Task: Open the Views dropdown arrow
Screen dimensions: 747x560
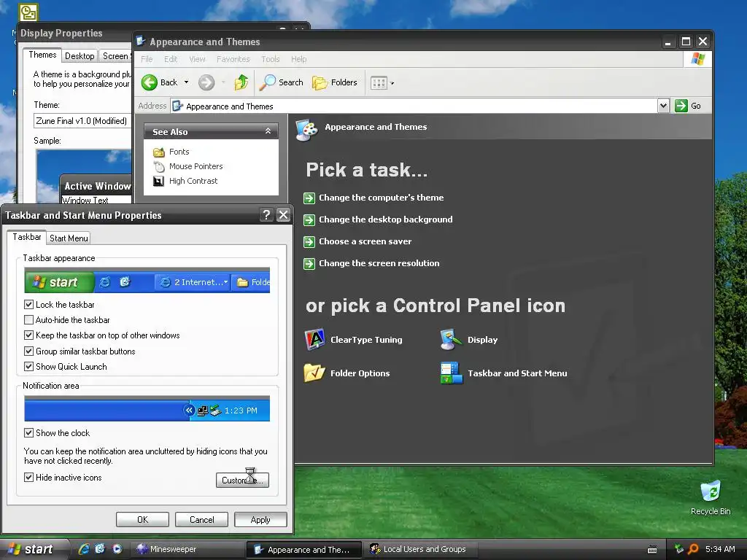Action: 392,83
